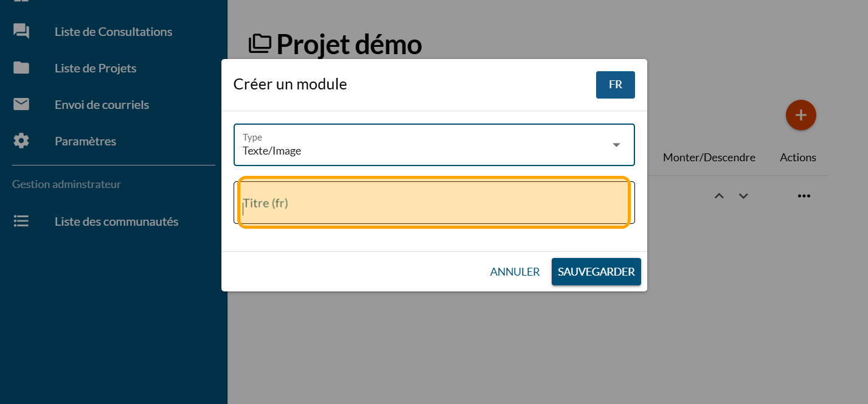868x404 pixels.
Task: Move the module down with the down chevron
Action: click(743, 196)
